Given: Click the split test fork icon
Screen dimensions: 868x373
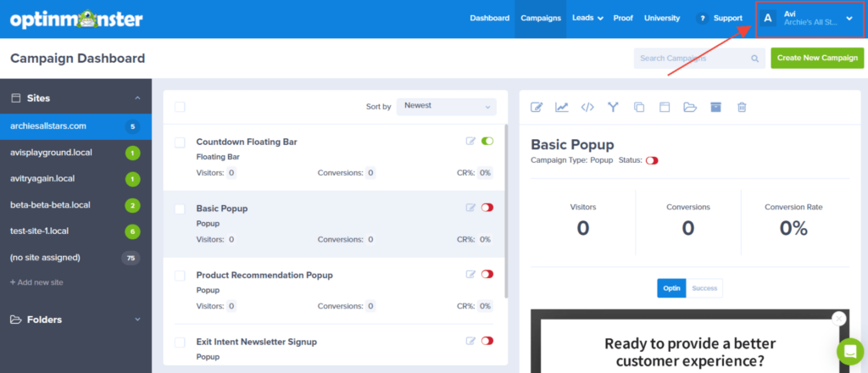Looking at the screenshot, I should (613, 107).
